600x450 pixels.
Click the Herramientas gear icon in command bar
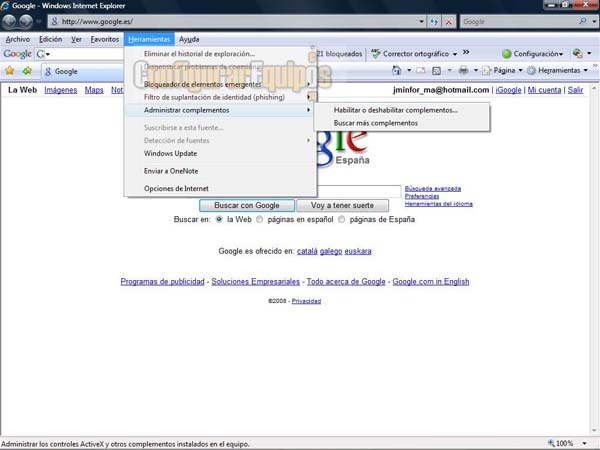[531, 70]
